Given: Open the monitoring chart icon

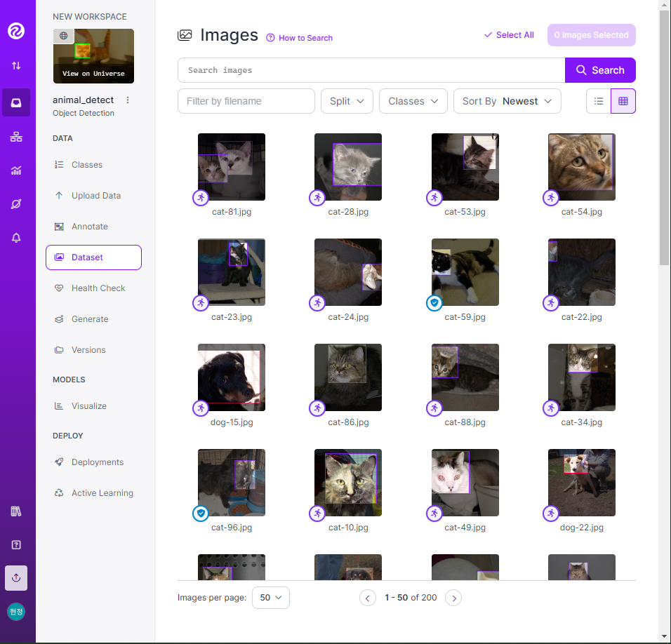Looking at the screenshot, I should [x=16, y=170].
